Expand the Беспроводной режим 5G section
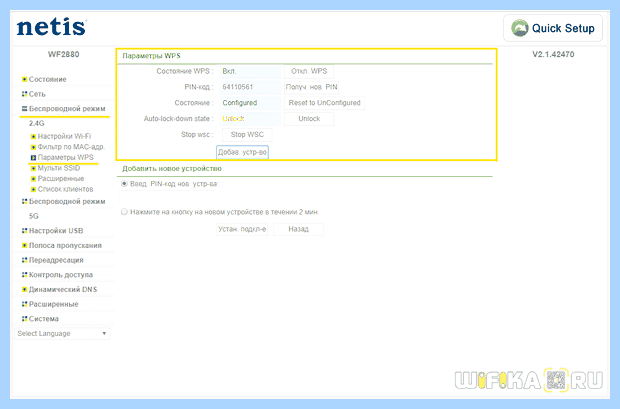Viewport: 620px width, 409px height. coord(67,201)
